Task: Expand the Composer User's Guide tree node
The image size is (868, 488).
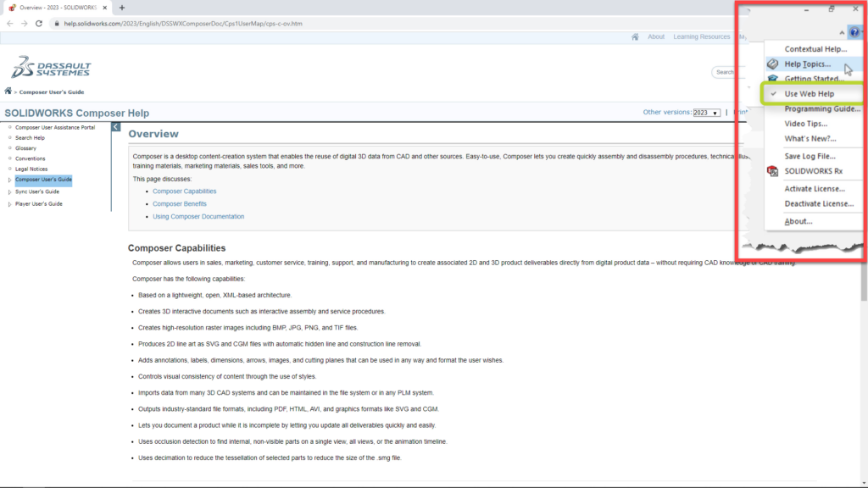Action: click(x=9, y=180)
